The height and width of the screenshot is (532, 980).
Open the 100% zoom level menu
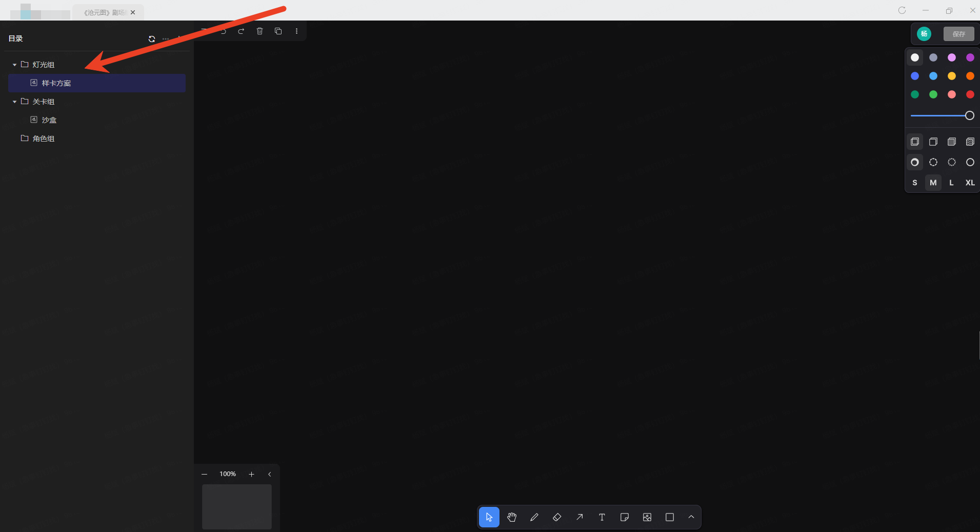pyautogui.click(x=228, y=474)
